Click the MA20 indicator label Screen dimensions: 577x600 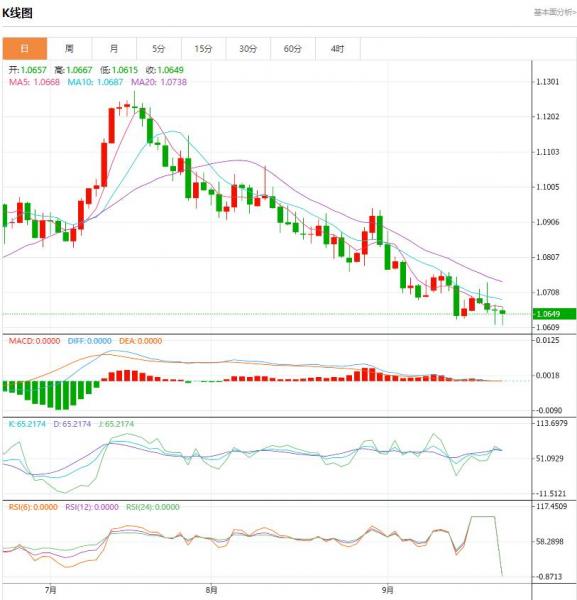coord(159,82)
